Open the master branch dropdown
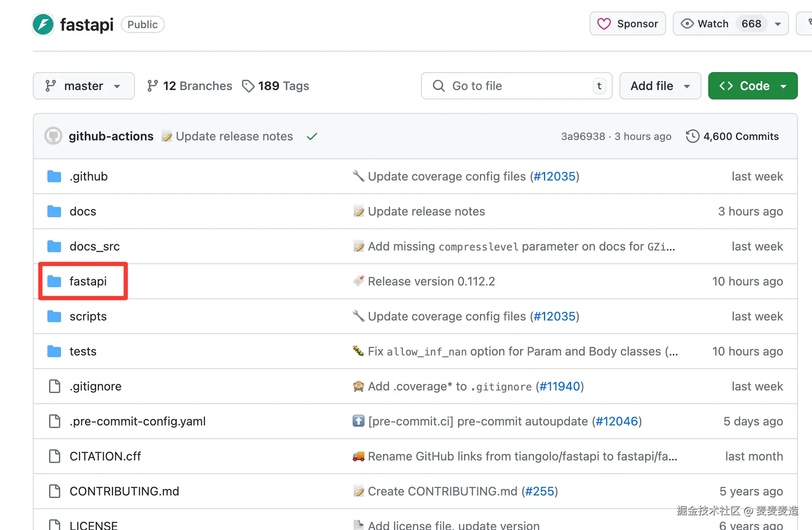Image resolution: width=812 pixels, height=530 pixels. click(84, 86)
